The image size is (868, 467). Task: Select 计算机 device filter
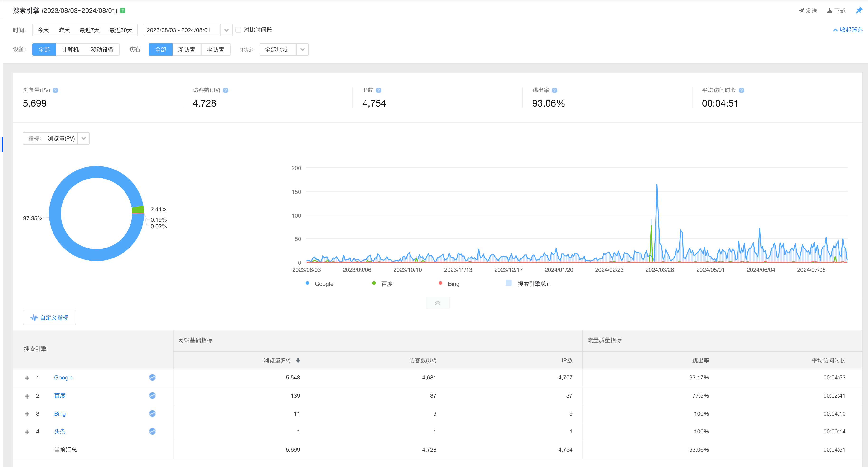pyautogui.click(x=70, y=49)
